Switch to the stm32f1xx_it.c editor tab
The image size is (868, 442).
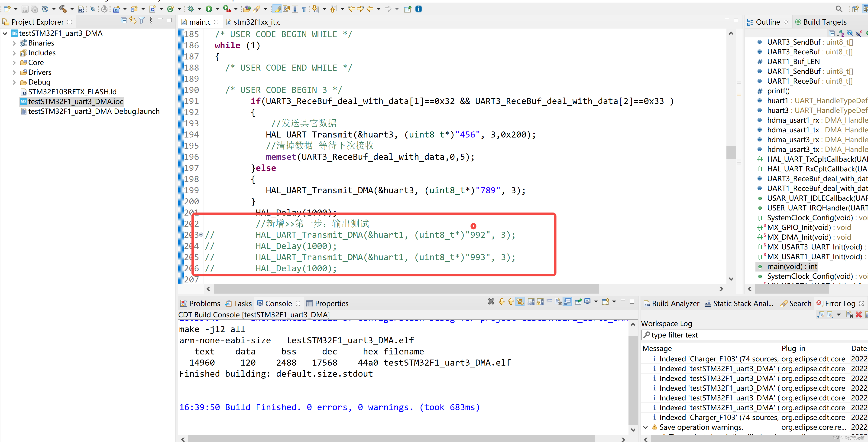(256, 22)
